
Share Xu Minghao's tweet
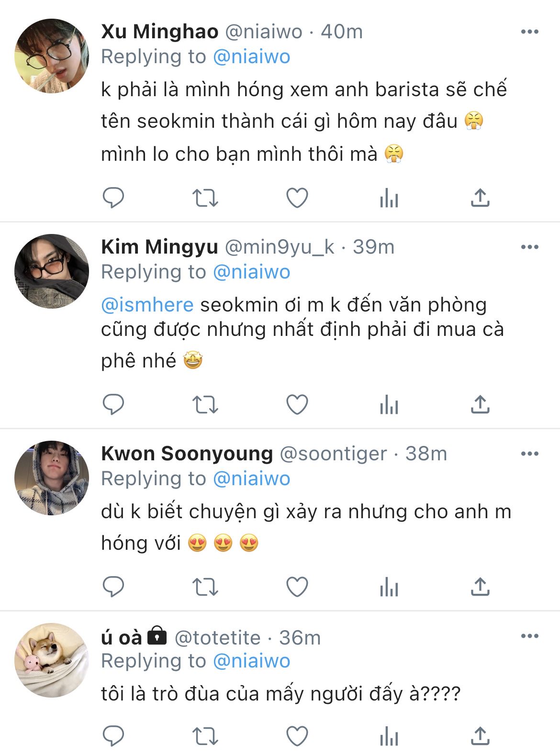click(480, 198)
